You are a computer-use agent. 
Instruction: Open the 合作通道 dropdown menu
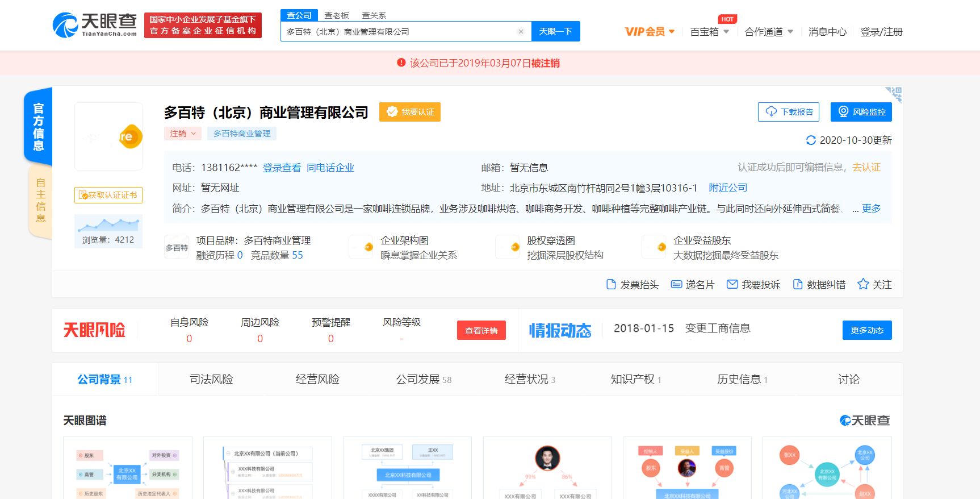pos(769,32)
